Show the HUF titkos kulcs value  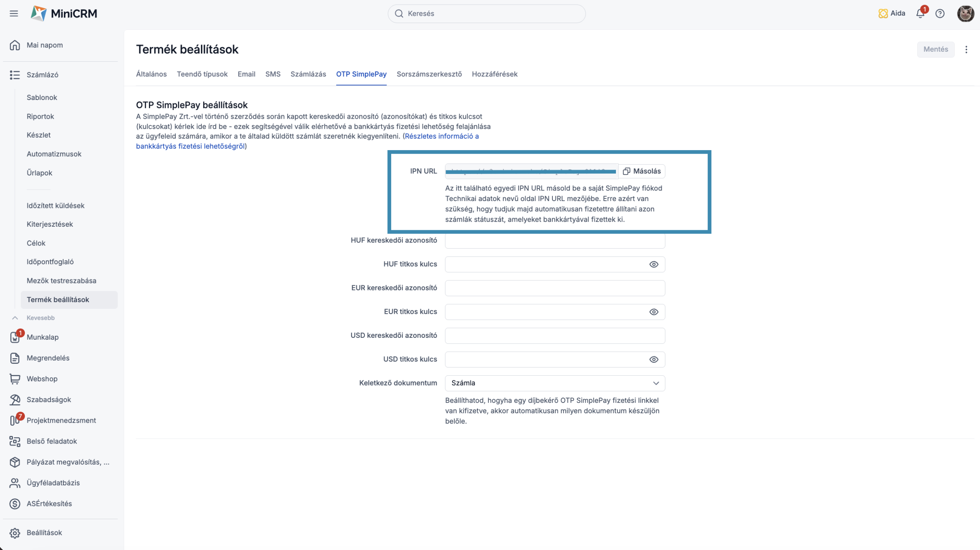point(654,264)
